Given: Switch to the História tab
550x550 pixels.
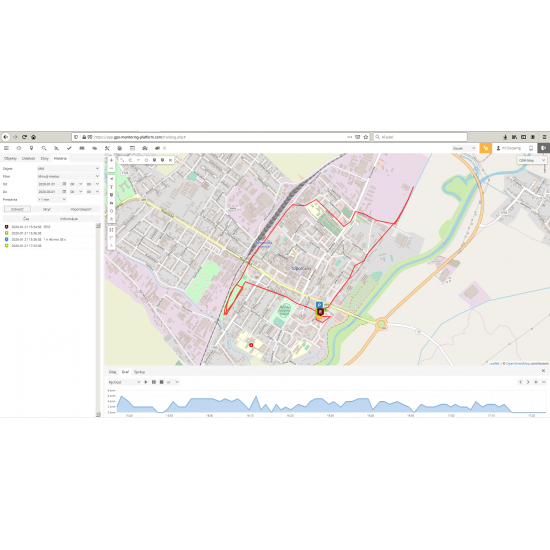Looking at the screenshot, I should (60, 159).
